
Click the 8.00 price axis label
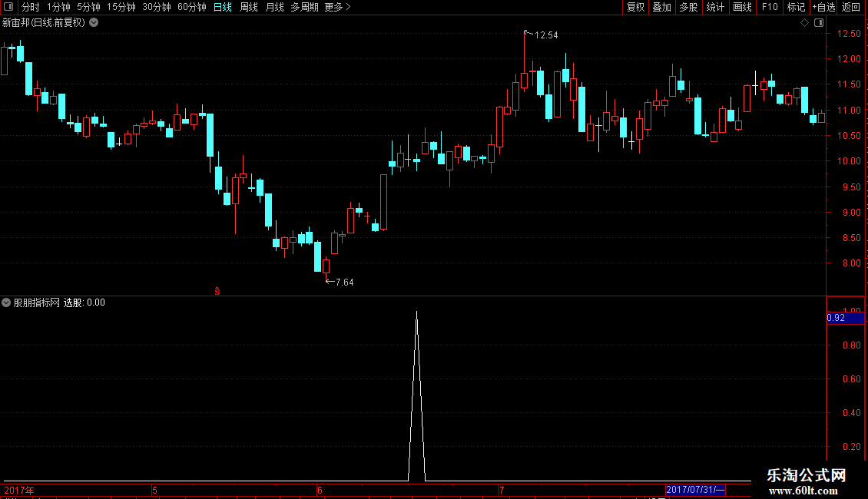pos(852,263)
